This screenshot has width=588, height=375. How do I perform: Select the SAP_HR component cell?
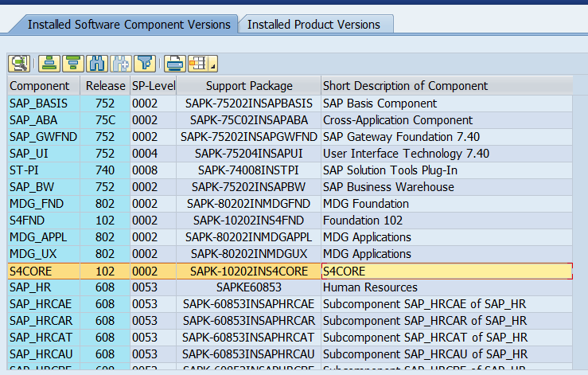(x=44, y=287)
